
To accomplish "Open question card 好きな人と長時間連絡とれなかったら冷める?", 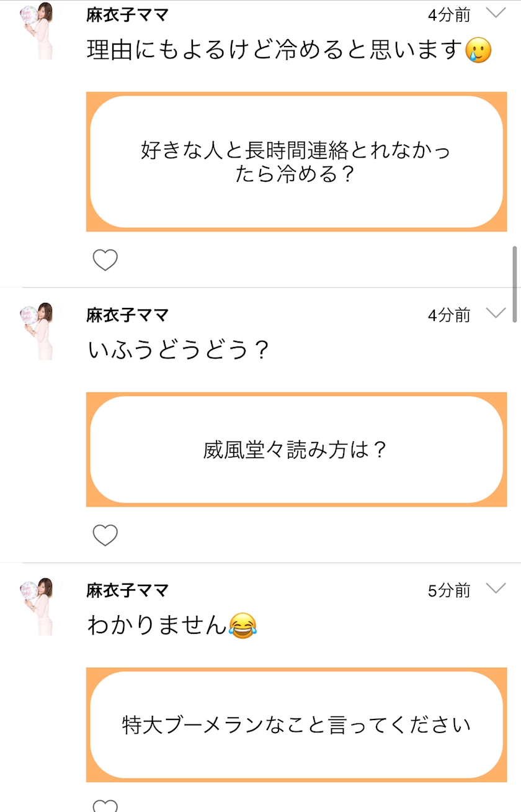I will 296,162.
